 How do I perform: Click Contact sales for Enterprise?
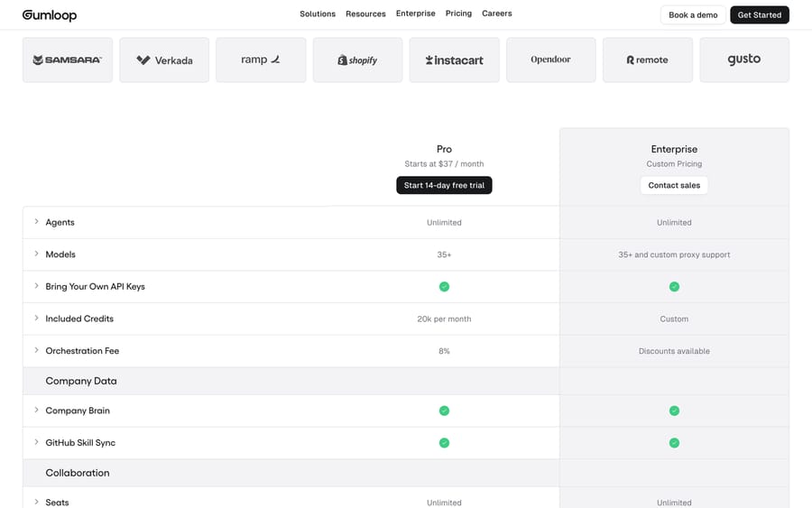pyautogui.click(x=674, y=185)
